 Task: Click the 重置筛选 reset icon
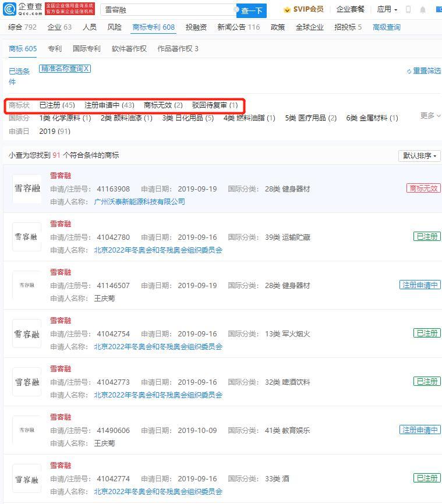pyautogui.click(x=409, y=71)
